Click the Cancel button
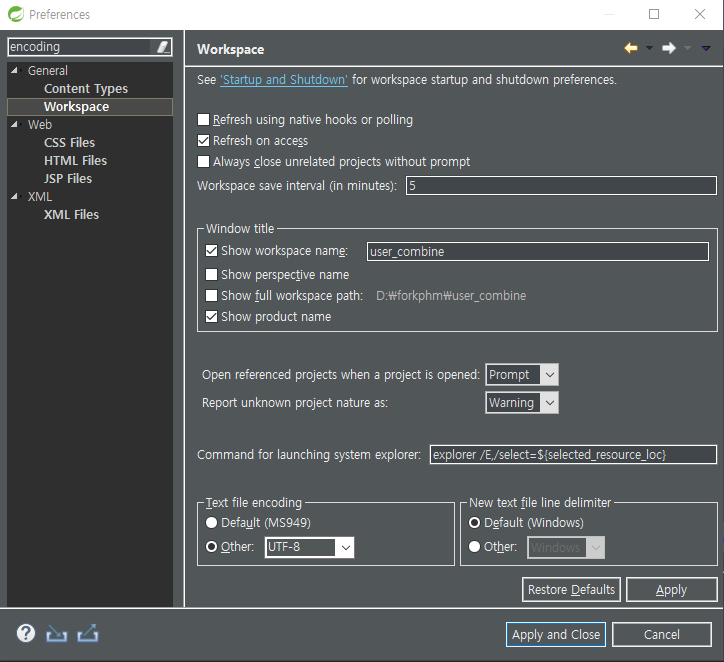 pyautogui.click(x=662, y=634)
